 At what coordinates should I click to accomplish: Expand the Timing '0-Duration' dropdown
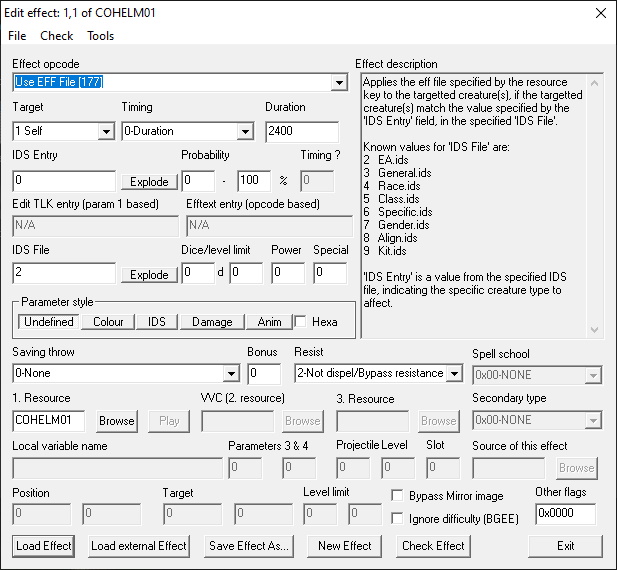tap(245, 131)
